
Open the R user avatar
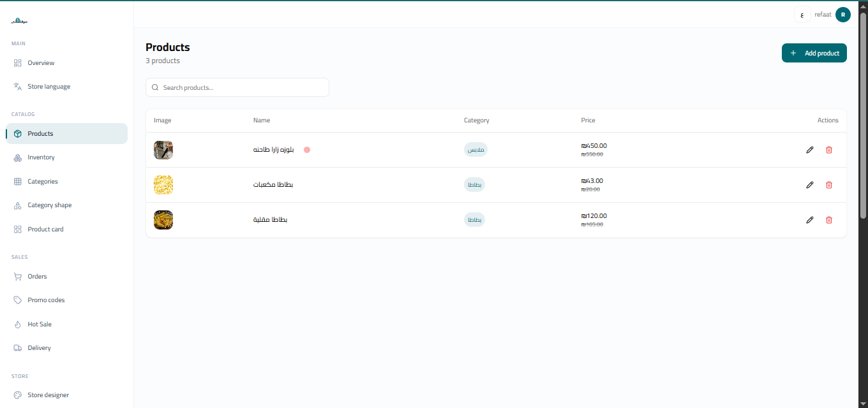843,15
